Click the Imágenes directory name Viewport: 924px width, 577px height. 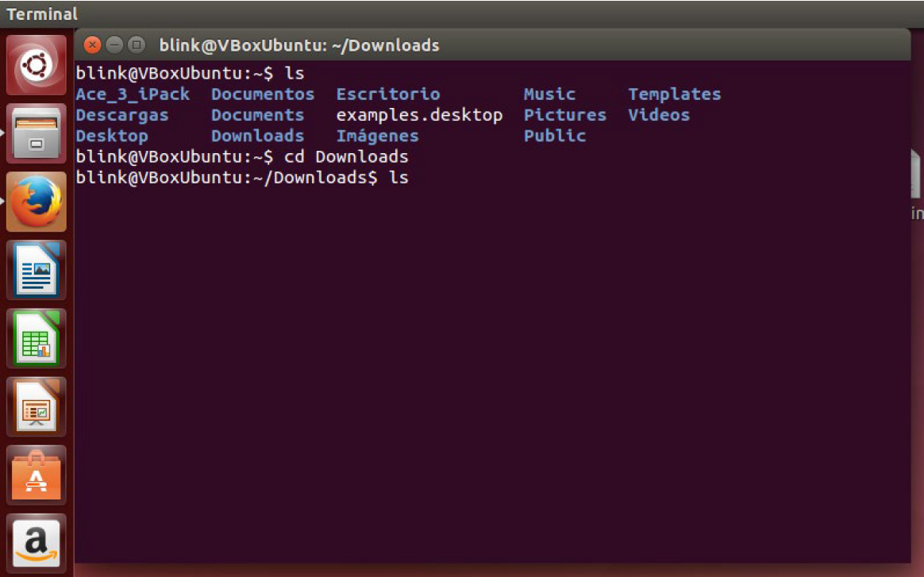pyautogui.click(x=377, y=136)
